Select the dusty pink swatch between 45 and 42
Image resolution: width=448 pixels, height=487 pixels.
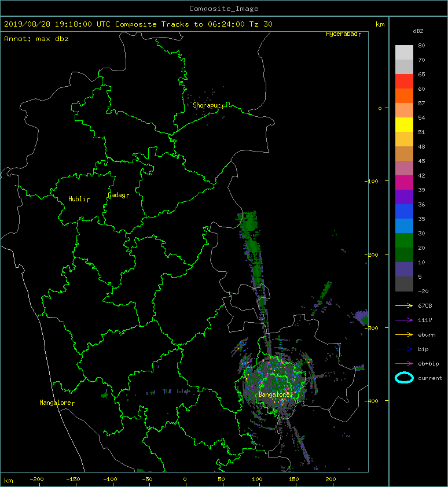point(404,168)
